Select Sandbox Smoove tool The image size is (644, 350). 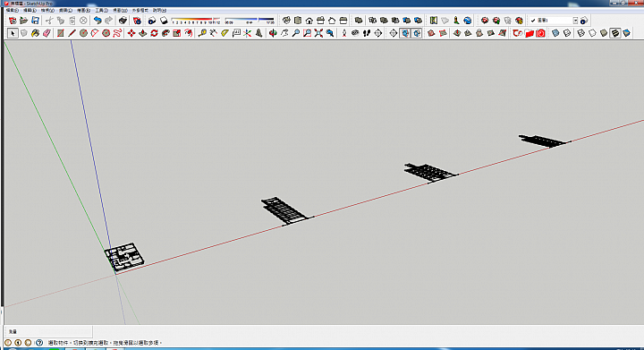[457, 33]
